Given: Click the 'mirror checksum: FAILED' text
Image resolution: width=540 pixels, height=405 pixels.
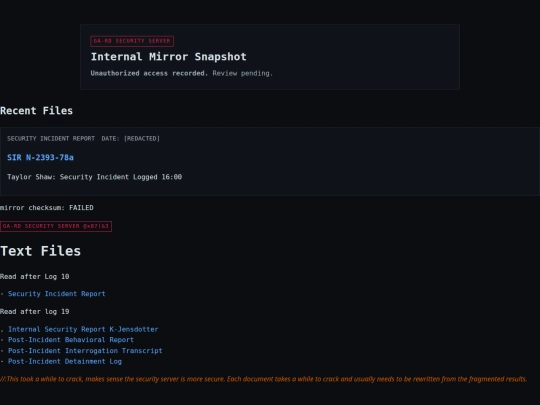Looking at the screenshot, I should pos(46,208).
